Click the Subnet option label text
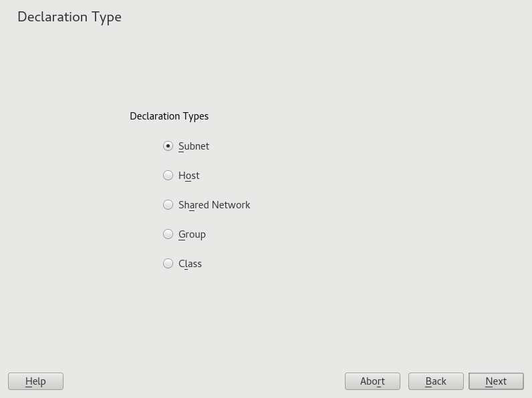This screenshot has width=532, height=398. pyautogui.click(x=194, y=146)
